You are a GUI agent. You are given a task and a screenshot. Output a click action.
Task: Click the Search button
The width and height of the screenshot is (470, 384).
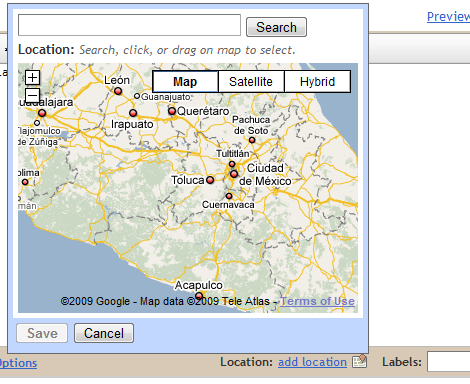tap(276, 27)
